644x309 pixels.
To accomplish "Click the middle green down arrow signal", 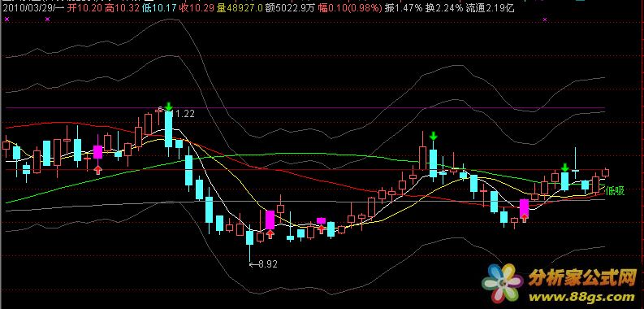I will (433, 136).
